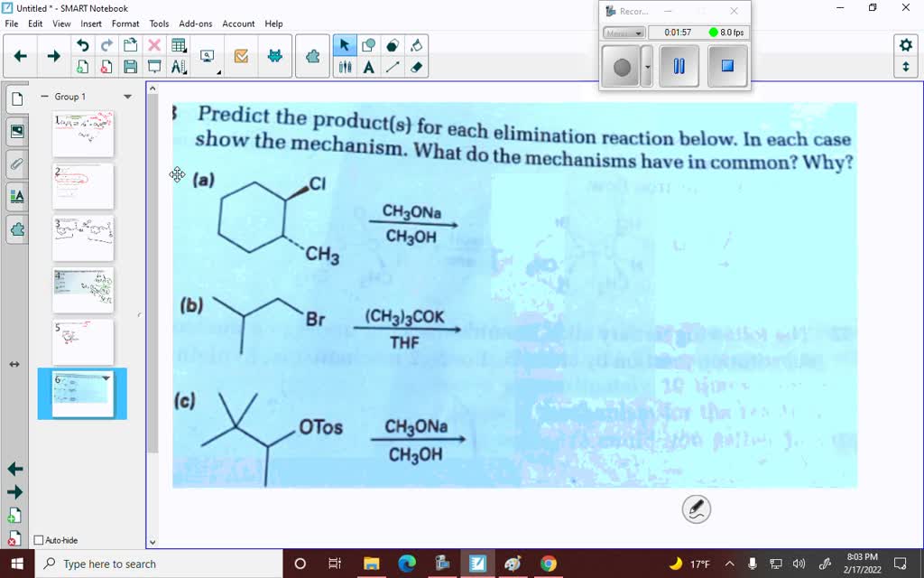924x578 pixels.
Task: Click the Insert Table icon
Action: pos(180,46)
